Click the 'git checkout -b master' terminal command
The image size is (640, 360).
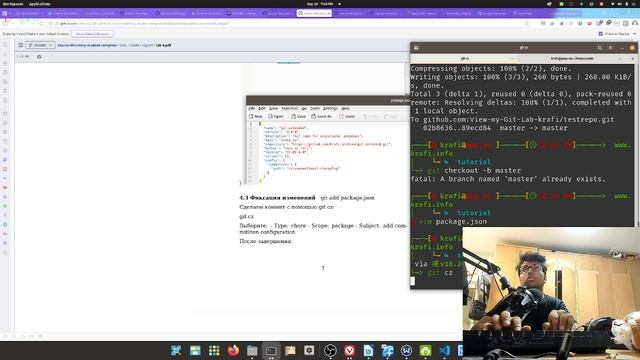point(474,170)
